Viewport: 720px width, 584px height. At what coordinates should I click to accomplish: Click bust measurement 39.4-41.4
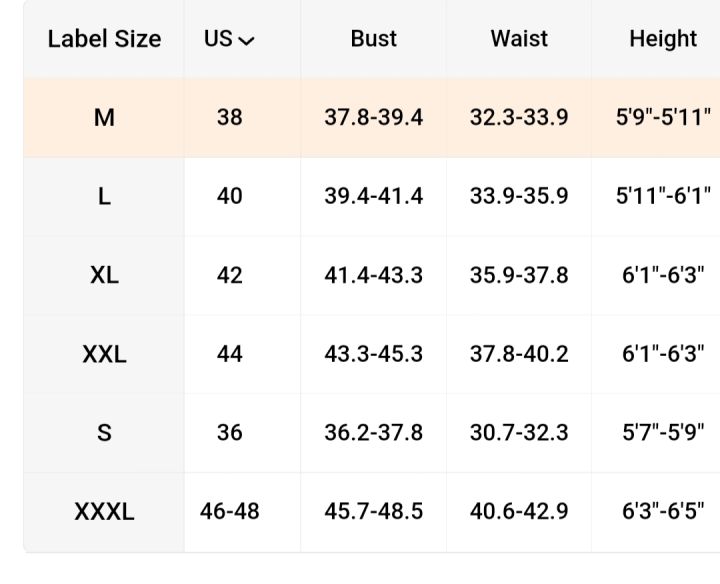373,197
